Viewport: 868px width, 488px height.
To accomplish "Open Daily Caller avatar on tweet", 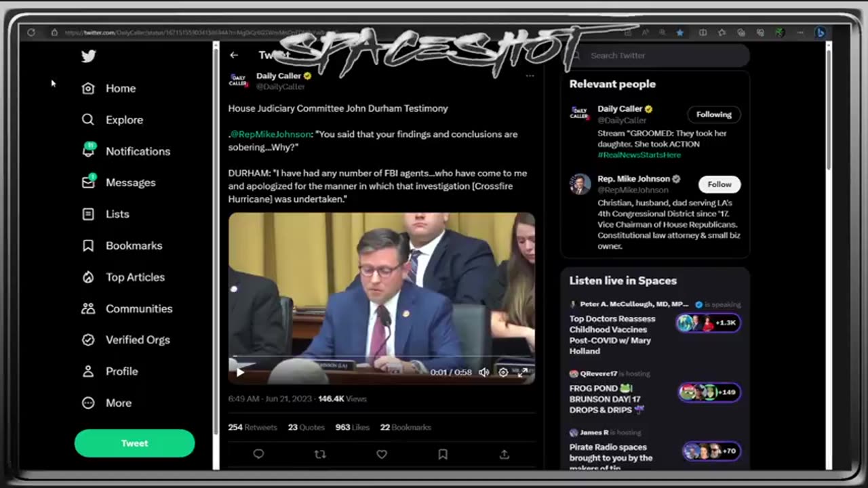I will tap(239, 81).
